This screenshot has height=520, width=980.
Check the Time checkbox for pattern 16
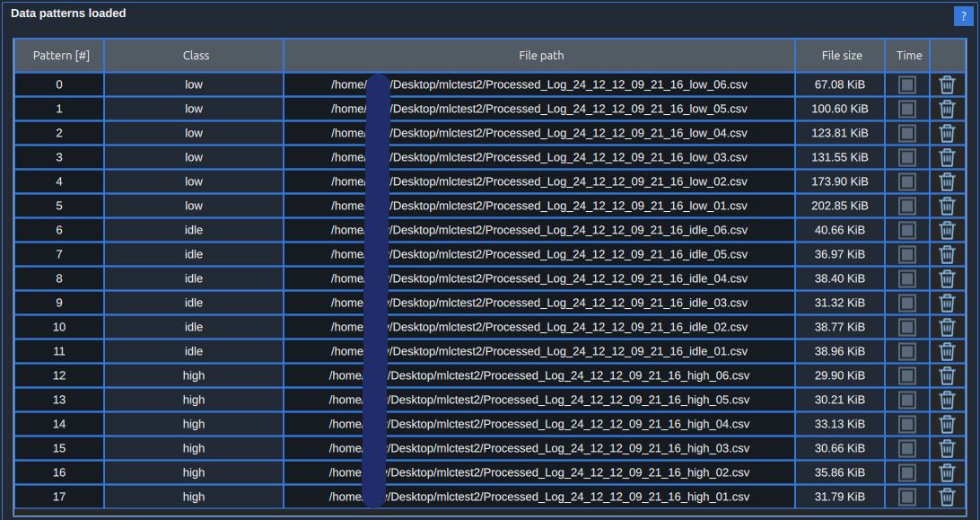(908, 472)
